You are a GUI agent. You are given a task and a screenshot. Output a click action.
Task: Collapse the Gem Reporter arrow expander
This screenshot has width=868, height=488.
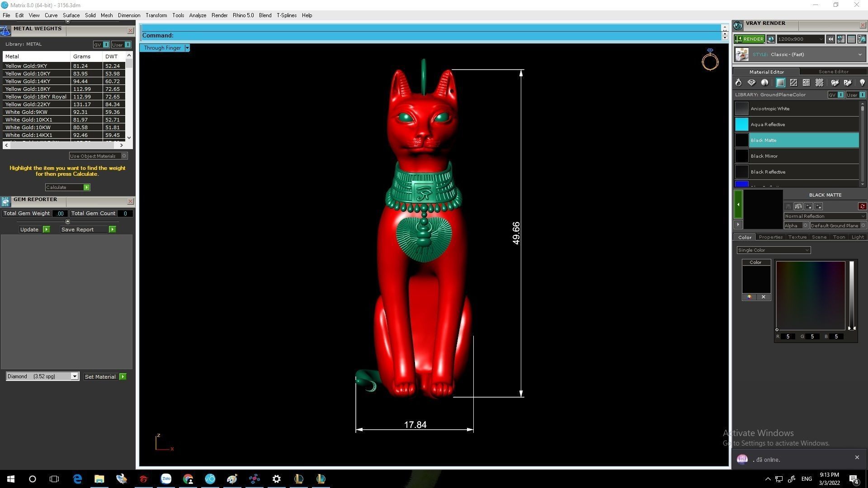point(68,221)
